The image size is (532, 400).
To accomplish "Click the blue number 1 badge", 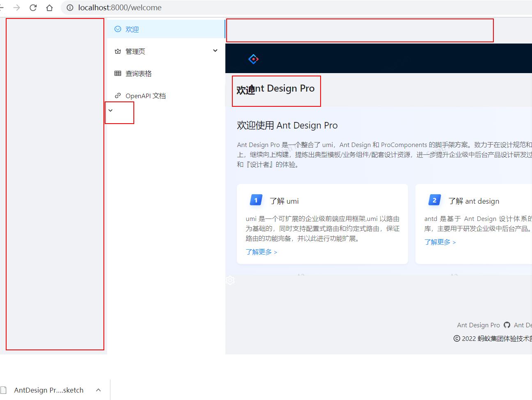I will [x=256, y=200].
